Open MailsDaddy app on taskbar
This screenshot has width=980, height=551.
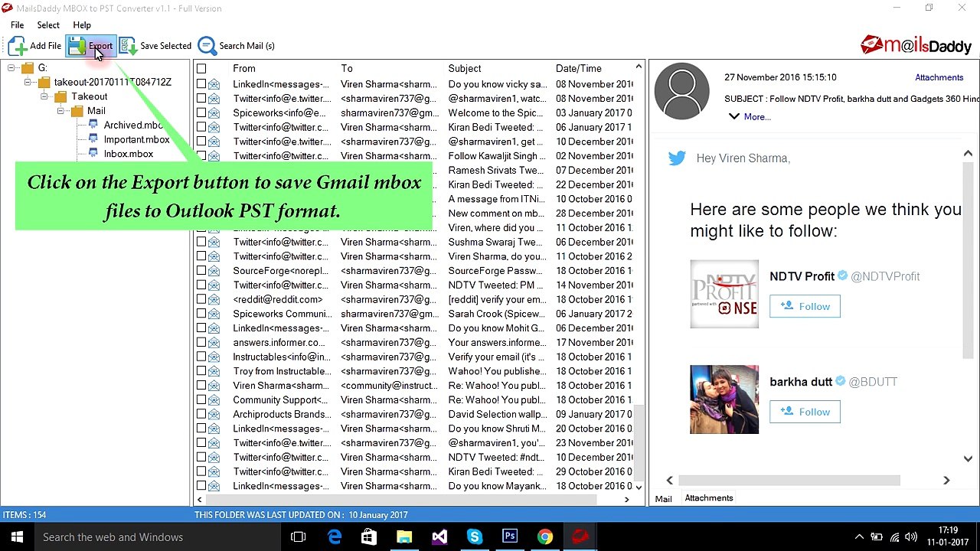point(580,537)
